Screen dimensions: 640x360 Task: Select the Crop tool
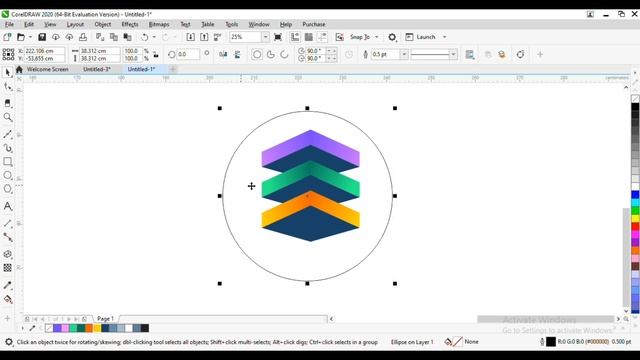click(7, 103)
